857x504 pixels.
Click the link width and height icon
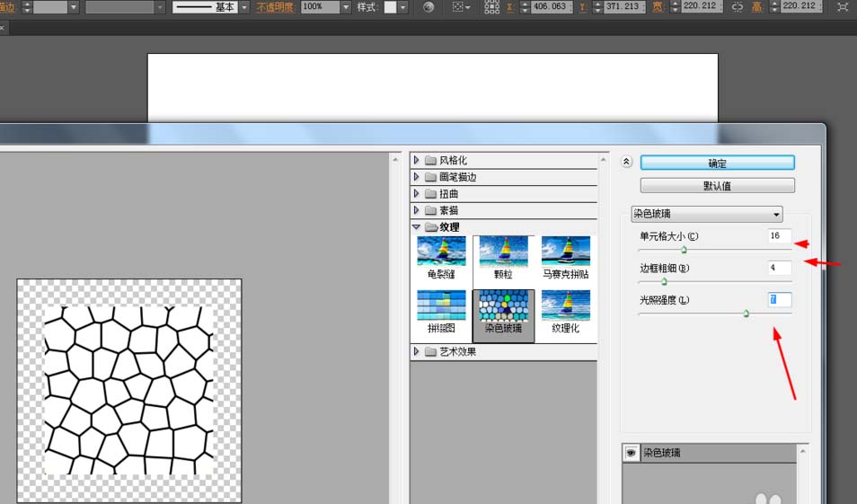738,7
